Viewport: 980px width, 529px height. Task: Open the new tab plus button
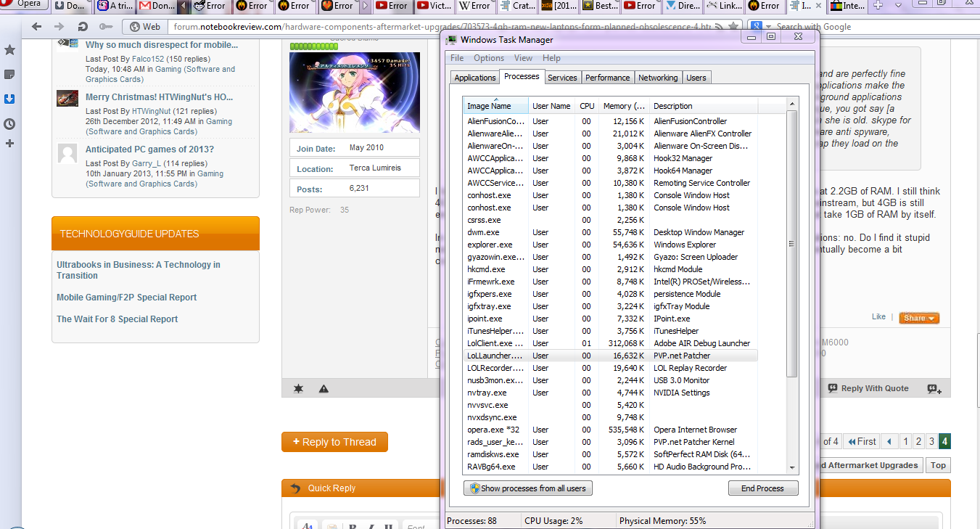pyautogui.click(x=878, y=6)
